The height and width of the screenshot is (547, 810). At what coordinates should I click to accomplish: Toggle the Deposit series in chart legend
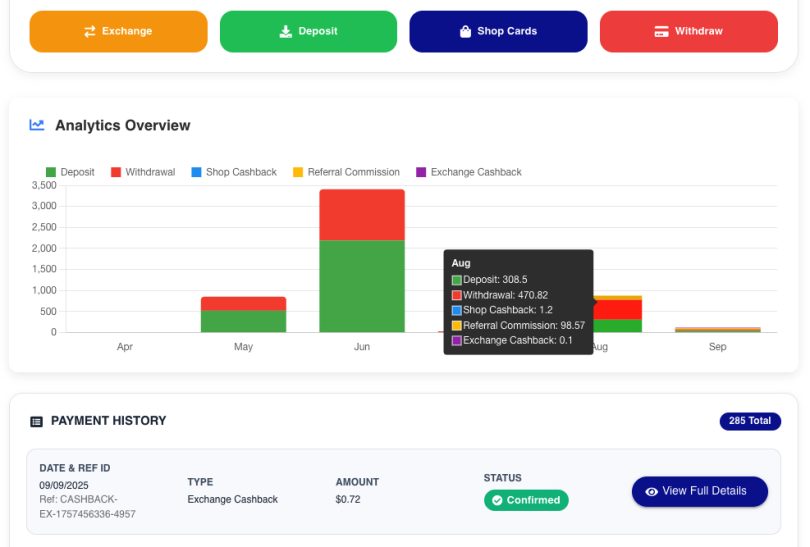[70, 172]
